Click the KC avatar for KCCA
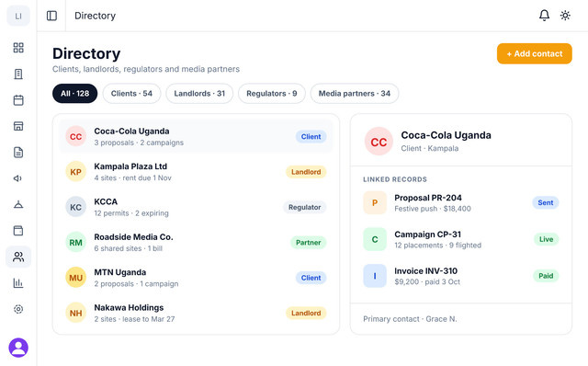588x366 pixels. (75, 207)
